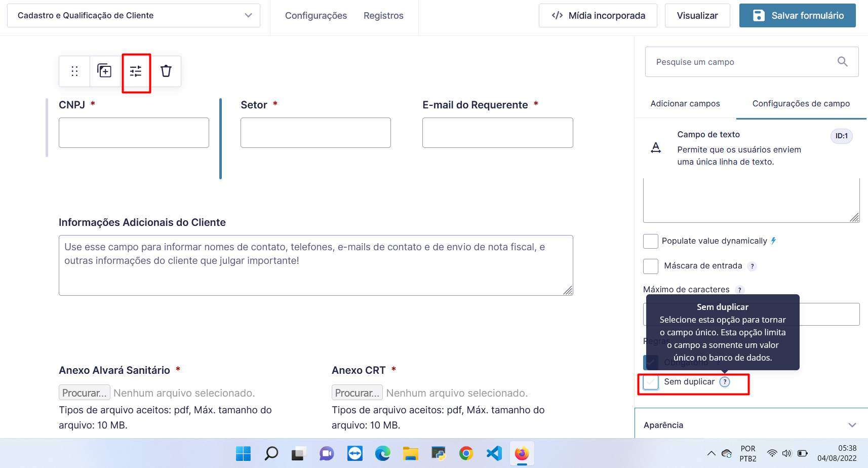Click the Informações Adicionais do Cliente textarea
Viewport: 868px width, 468px height.
pyautogui.click(x=316, y=265)
